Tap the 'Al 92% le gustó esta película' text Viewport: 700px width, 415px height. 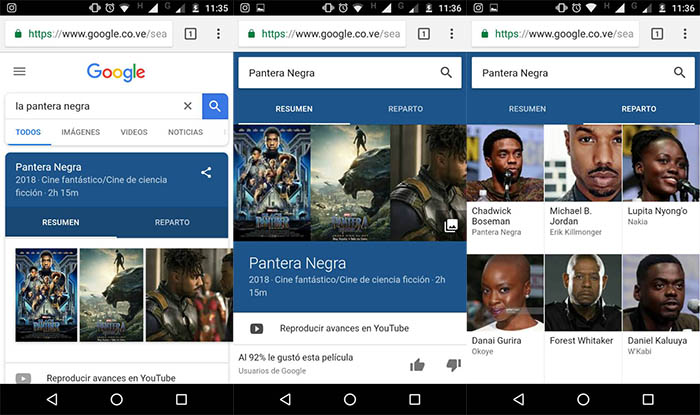tap(296, 357)
